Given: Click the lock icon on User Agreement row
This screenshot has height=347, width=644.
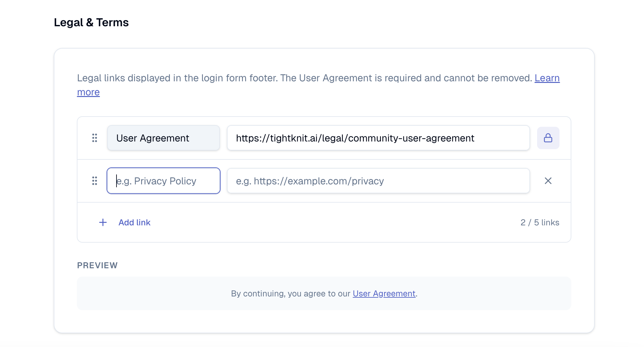Looking at the screenshot, I should pos(548,138).
